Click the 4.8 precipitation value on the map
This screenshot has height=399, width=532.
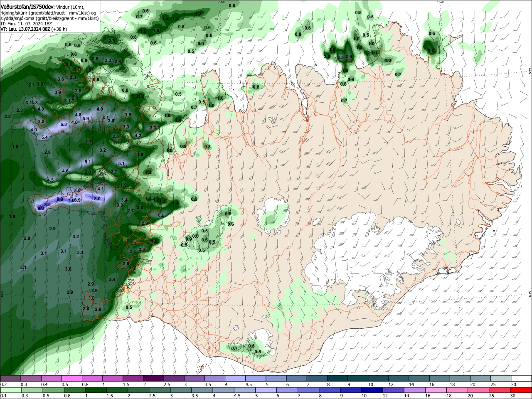pyautogui.click(x=78, y=115)
